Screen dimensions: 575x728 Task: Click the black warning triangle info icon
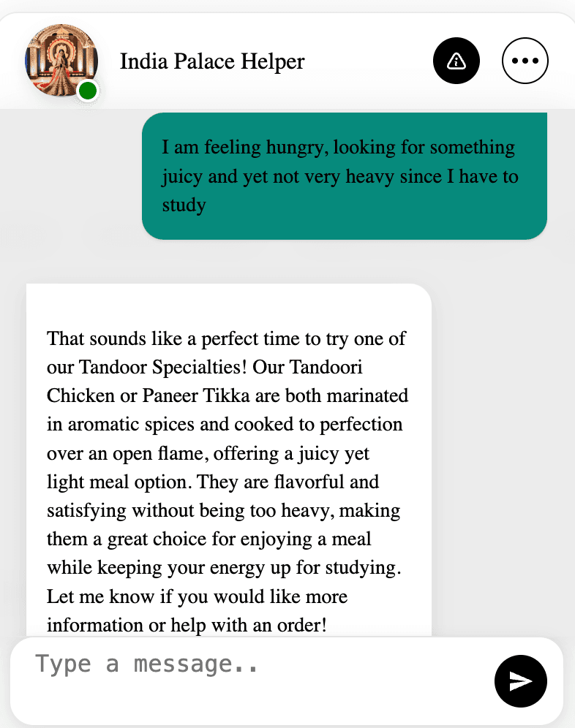click(x=456, y=61)
